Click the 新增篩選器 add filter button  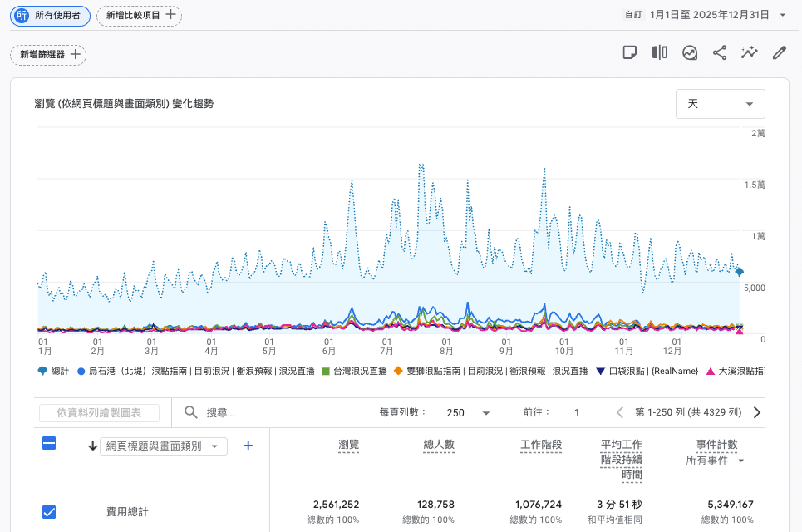(x=47, y=55)
